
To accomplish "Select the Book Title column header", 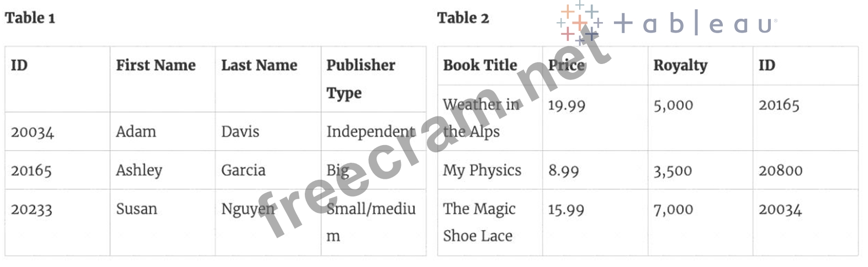I will (x=480, y=66).
